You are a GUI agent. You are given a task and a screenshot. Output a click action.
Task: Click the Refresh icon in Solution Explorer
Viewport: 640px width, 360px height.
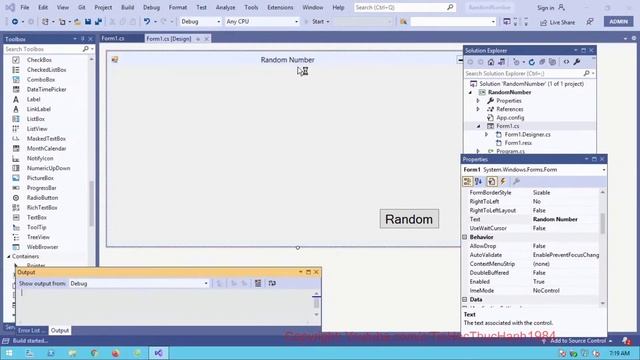pyautogui.click(x=531, y=62)
